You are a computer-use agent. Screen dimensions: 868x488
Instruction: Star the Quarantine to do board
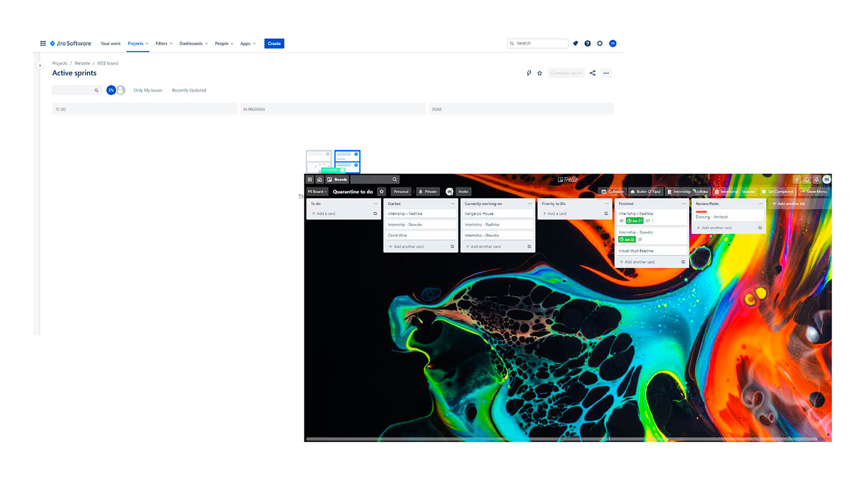[382, 192]
